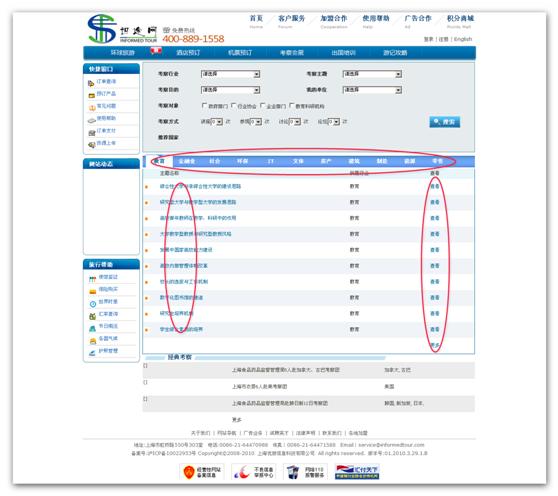Open the 考察主题 dropdown
558x496 pixels.
[372, 74]
